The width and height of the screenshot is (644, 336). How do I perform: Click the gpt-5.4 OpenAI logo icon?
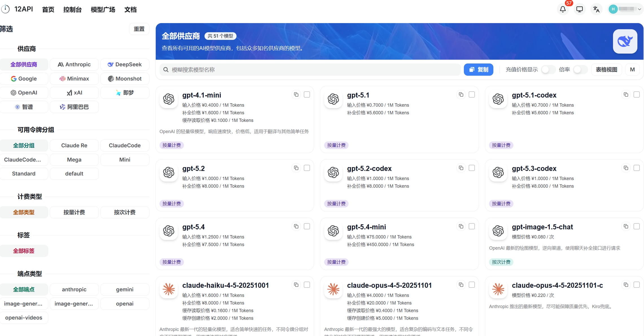[x=168, y=231]
